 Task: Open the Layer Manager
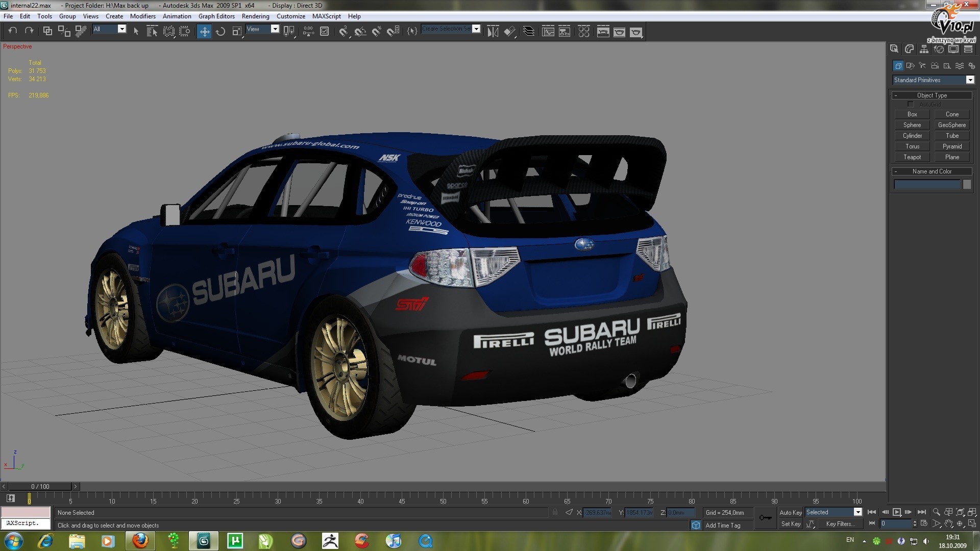[529, 31]
